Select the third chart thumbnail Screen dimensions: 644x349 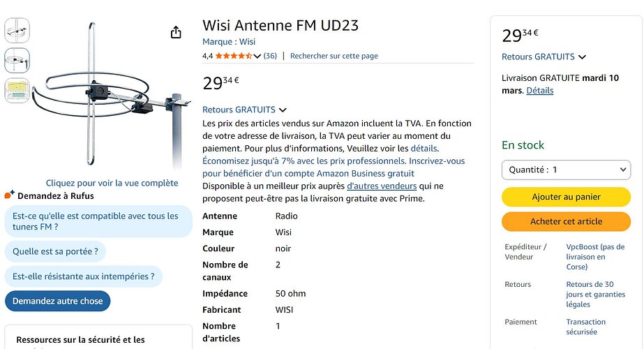pos(17,91)
